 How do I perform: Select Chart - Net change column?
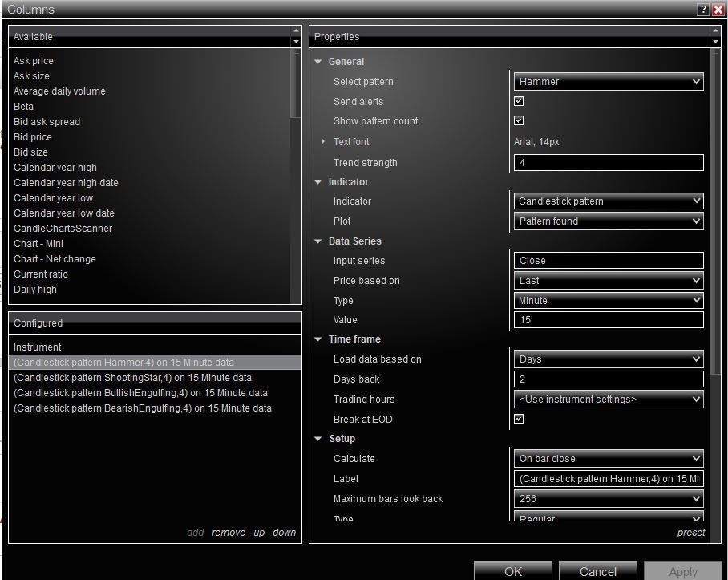point(55,259)
